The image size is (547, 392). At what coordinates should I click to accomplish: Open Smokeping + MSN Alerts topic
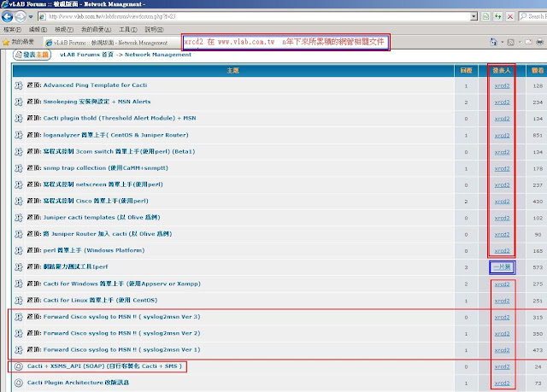pos(97,102)
